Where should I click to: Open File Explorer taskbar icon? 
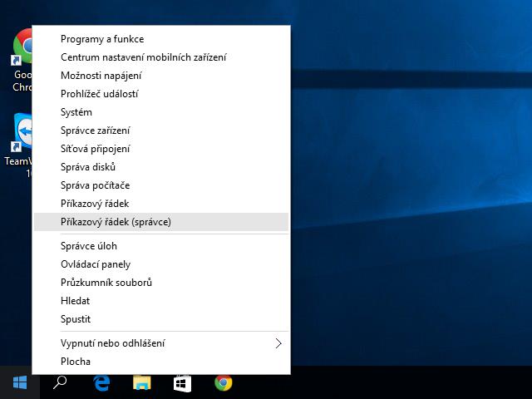pyautogui.click(x=142, y=382)
